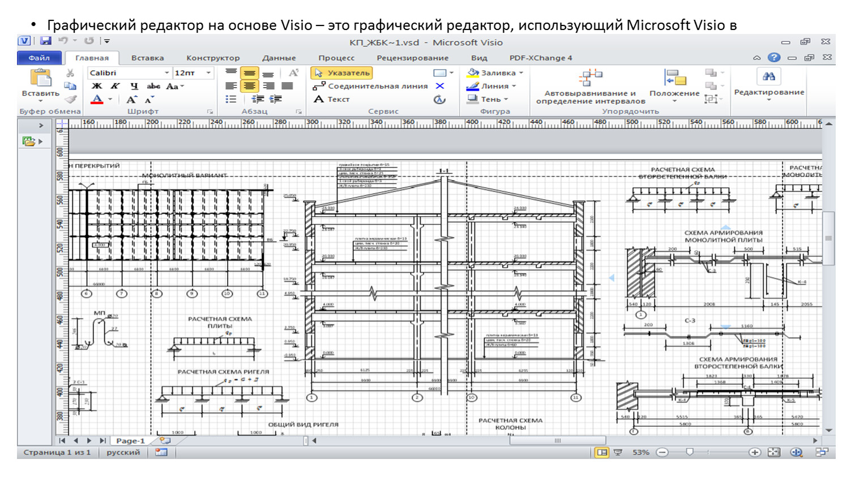
Task: Justify paragraph text
Action: (x=287, y=86)
